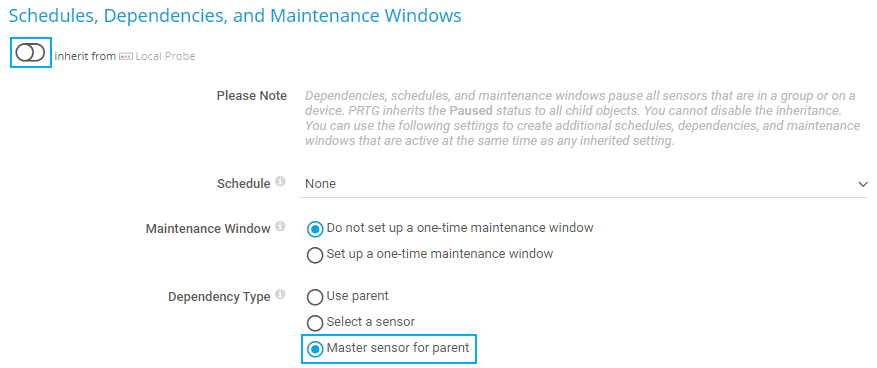Image resolution: width=877 pixels, height=368 pixels.
Task: Choose the Select a sensor option
Action: tap(315, 323)
